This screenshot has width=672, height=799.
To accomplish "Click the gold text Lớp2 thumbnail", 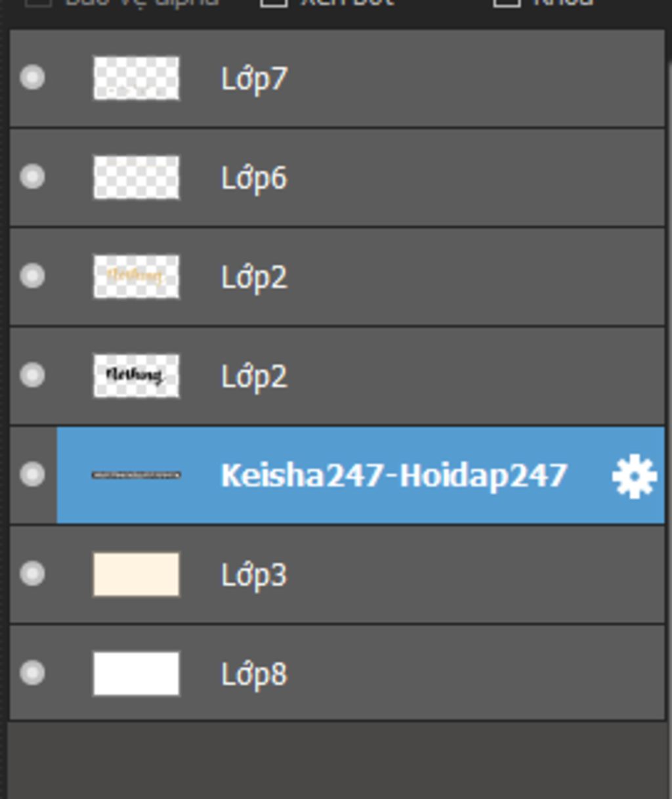I will [x=136, y=276].
